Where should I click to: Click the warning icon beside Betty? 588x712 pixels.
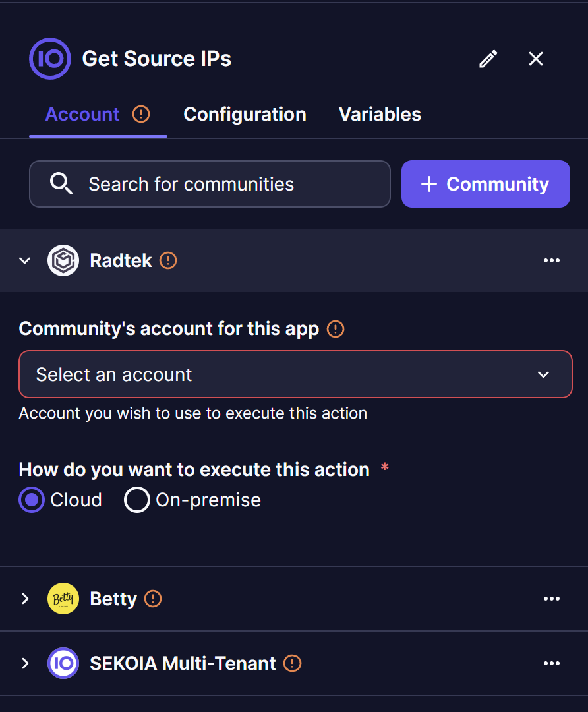(x=153, y=599)
